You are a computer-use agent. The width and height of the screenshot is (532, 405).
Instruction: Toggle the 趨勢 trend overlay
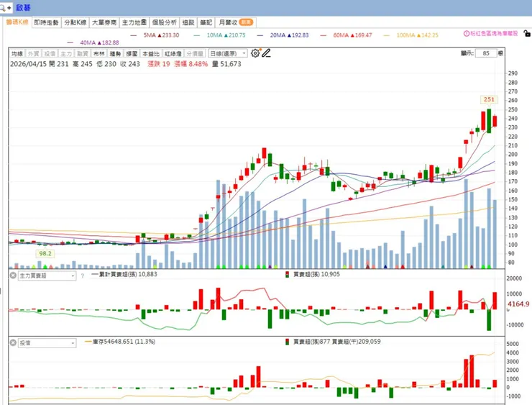pyautogui.click(x=115, y=54)
